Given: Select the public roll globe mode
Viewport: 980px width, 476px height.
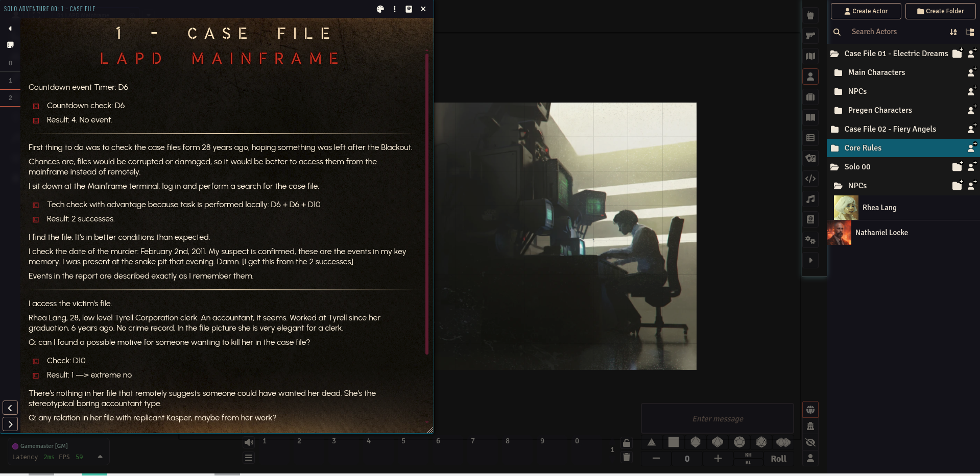Looking at the screenshot, I should [810, 410].
